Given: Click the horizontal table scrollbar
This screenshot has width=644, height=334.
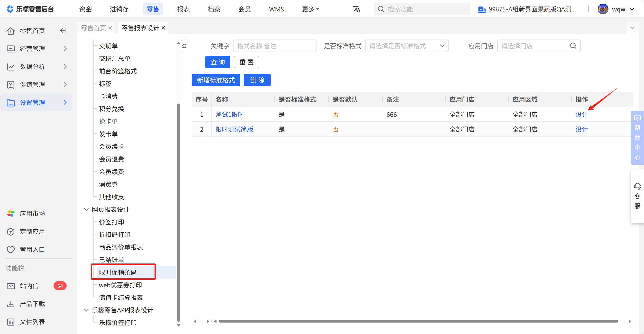Looking at the screenshot, I should (418, 321).
